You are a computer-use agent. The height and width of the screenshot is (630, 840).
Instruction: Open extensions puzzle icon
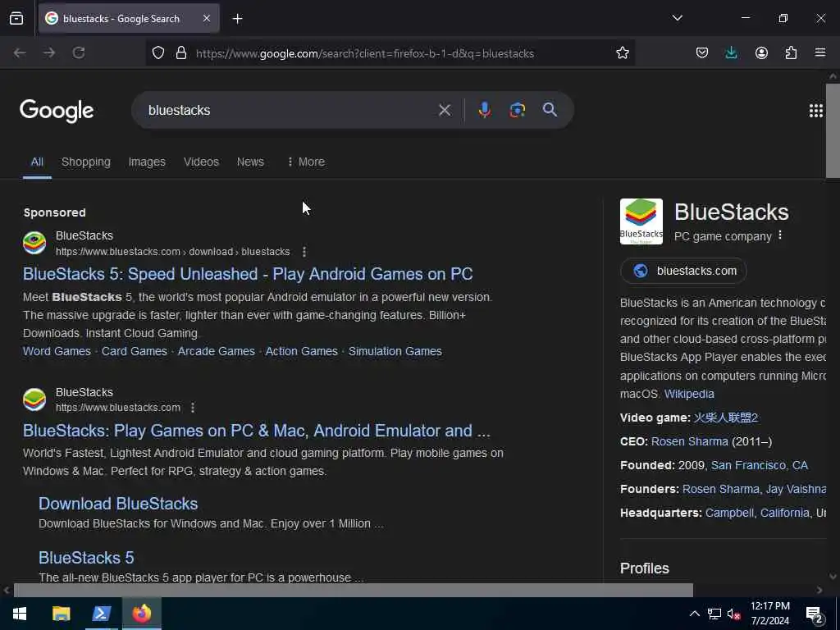click(791, 52)
